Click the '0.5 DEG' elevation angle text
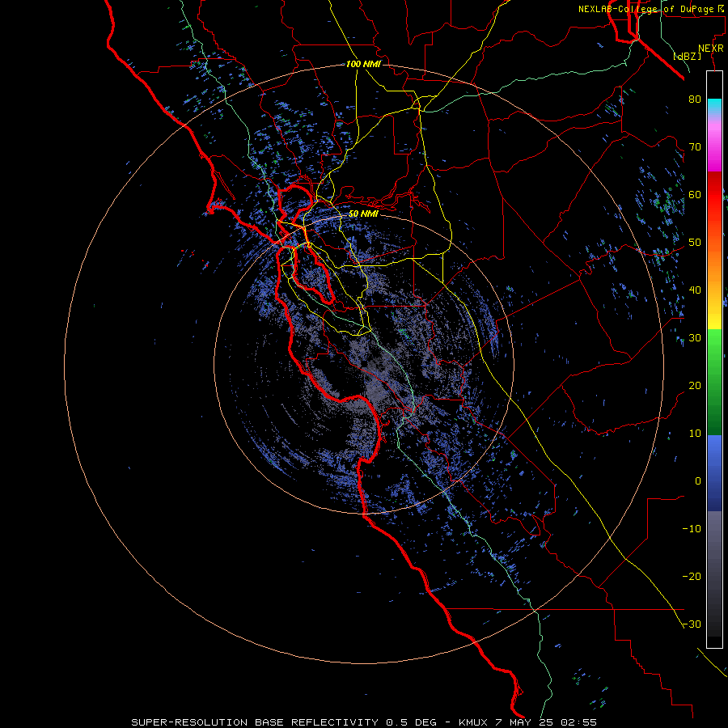The width and height of the screenshot is (728, 728). [x=412, y=722]
